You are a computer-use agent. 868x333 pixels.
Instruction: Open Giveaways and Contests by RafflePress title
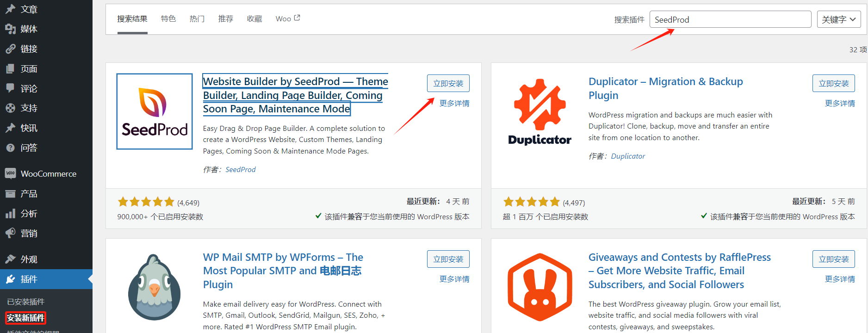pyautogui.click(x=680, y=271)
